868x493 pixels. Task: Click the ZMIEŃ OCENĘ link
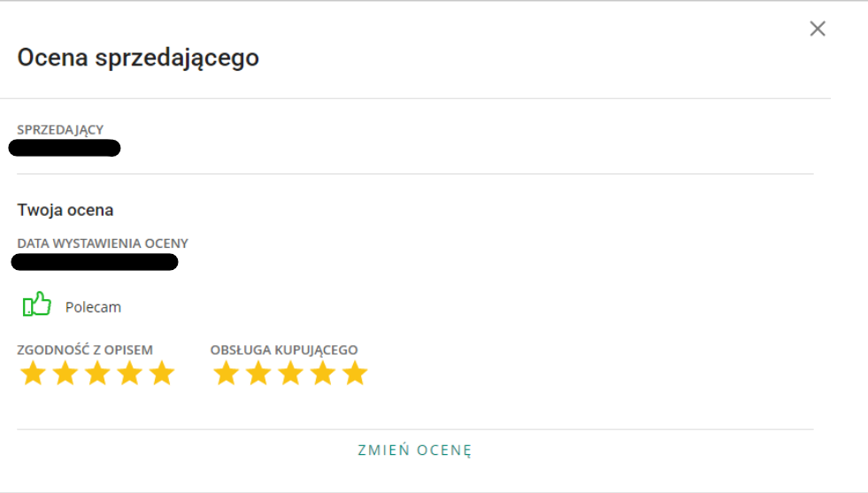pos(415,450)
